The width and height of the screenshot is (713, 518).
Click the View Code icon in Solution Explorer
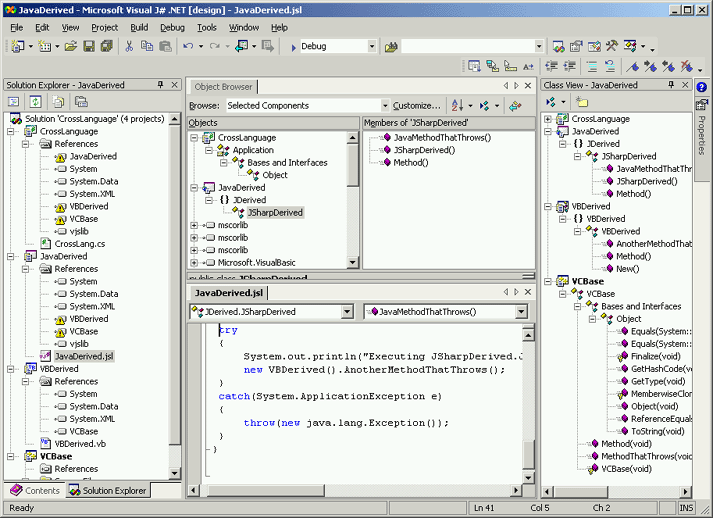pyautogui.click(x=14, y=102)
